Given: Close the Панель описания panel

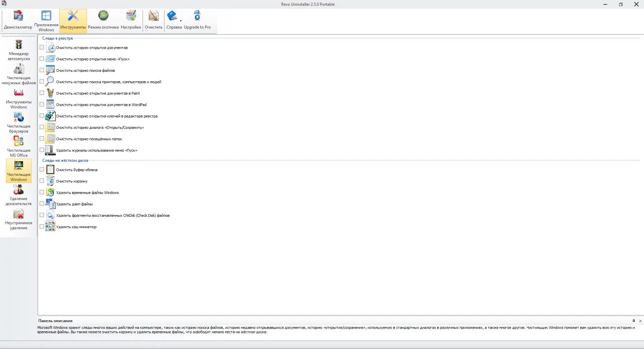Looking at the screenshot, I should (640, 321).
